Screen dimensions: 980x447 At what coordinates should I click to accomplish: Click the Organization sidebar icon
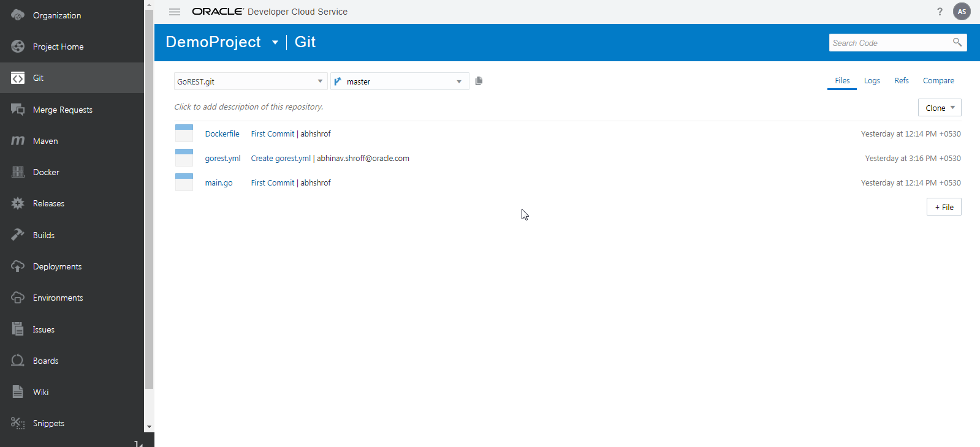tap(18, 15)
